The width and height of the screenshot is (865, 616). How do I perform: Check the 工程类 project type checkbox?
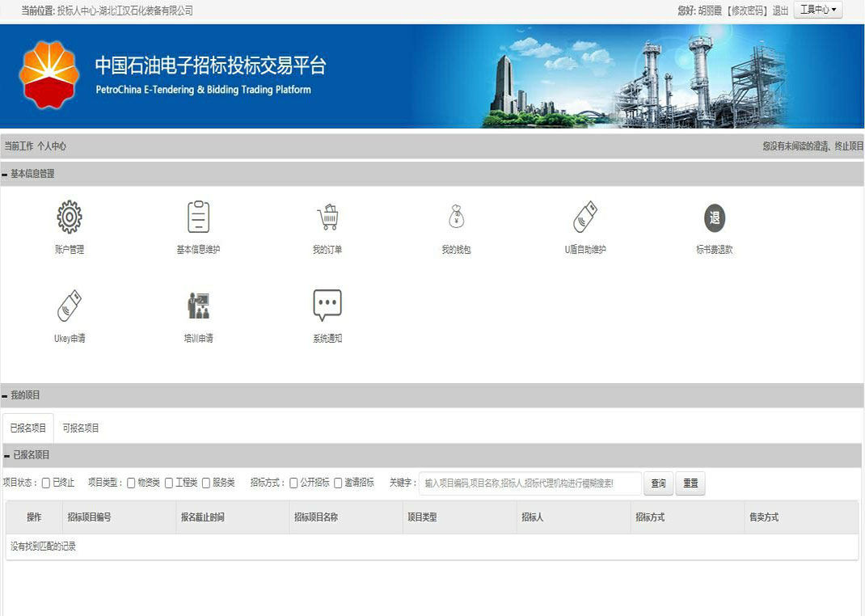coord(169,483)
